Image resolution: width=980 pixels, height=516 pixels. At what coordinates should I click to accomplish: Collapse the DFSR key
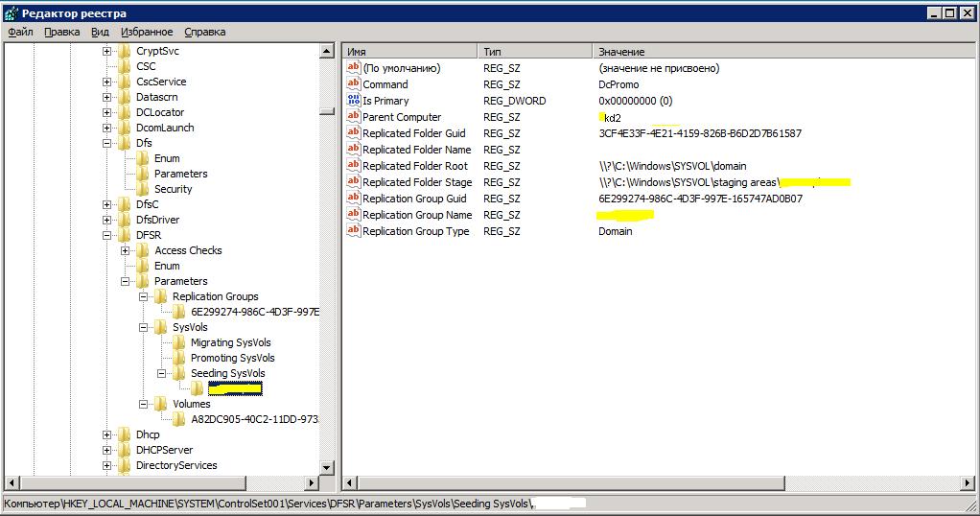point(106,235)
